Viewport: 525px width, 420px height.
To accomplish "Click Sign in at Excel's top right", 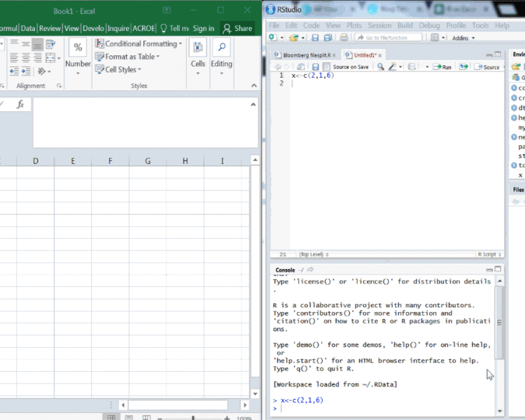I will [203, 28].
